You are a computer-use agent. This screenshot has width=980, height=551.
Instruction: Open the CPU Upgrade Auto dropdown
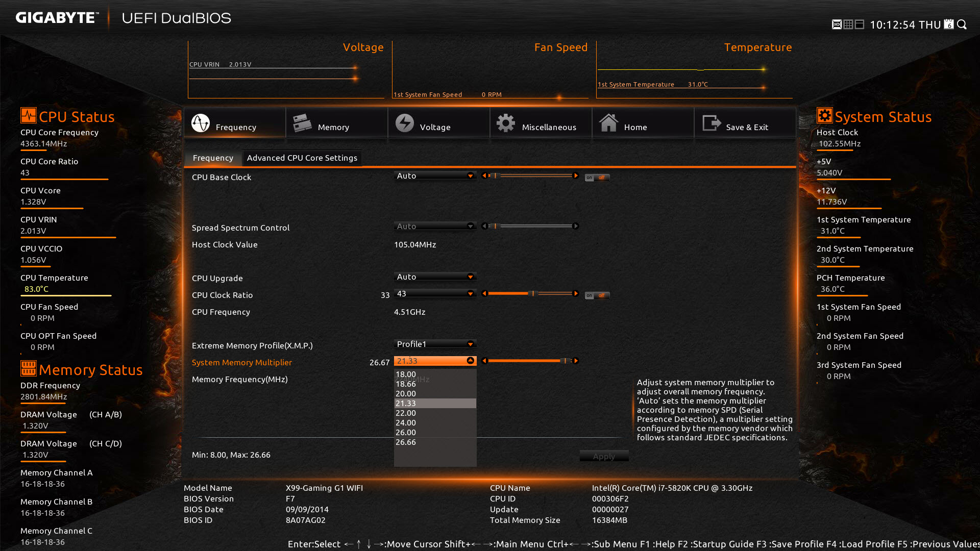(x=435, y=277)
